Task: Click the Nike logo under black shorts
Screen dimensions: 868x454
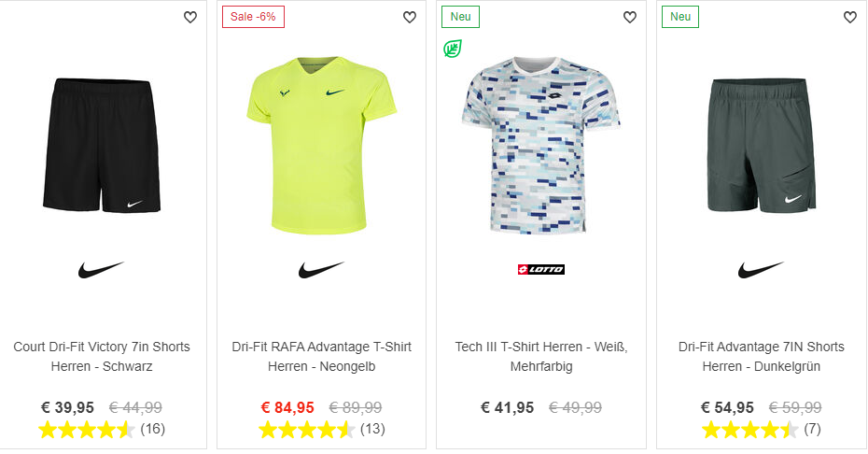Action: (x=101, y=270)
